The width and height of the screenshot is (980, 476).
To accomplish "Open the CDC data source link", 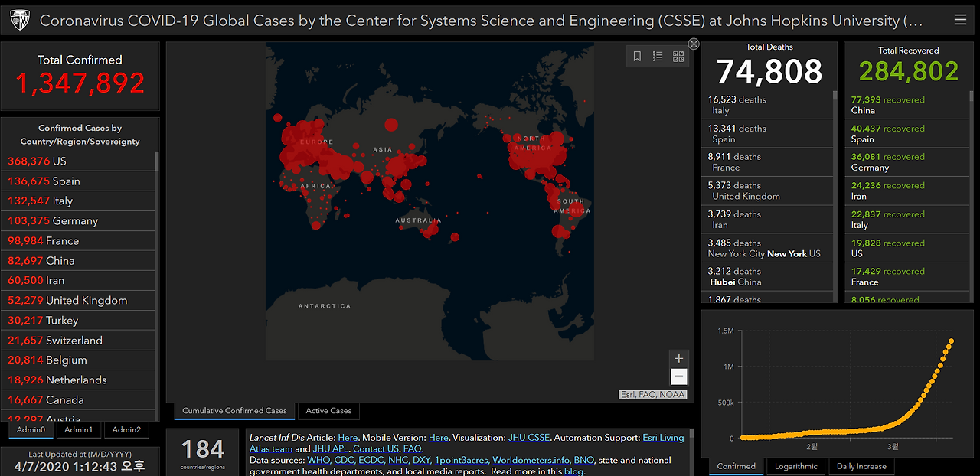I will [x=344, y=460].
